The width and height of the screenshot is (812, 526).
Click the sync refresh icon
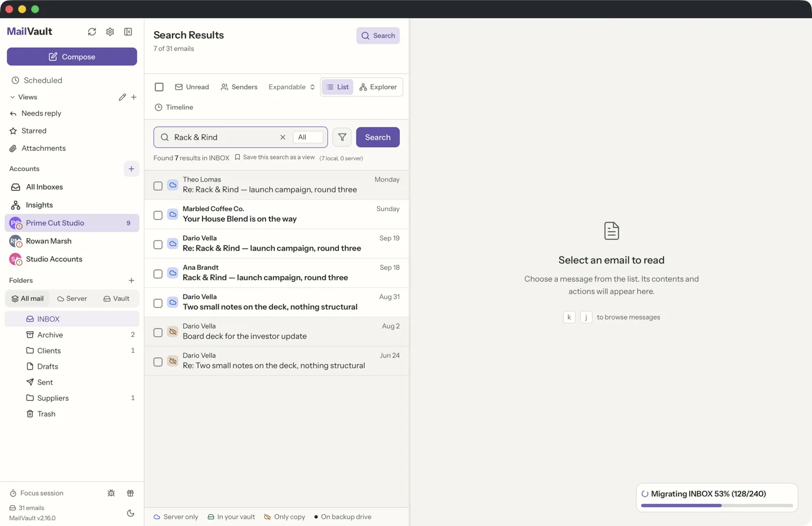[92, 32]
